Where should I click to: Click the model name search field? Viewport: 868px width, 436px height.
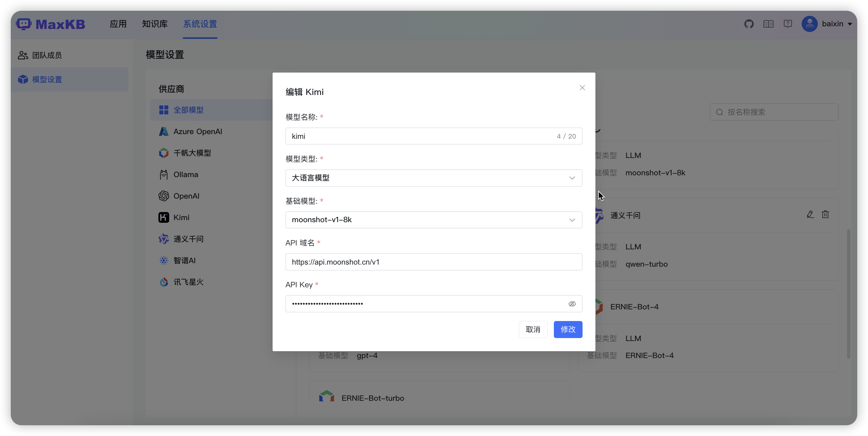point(774,112)
